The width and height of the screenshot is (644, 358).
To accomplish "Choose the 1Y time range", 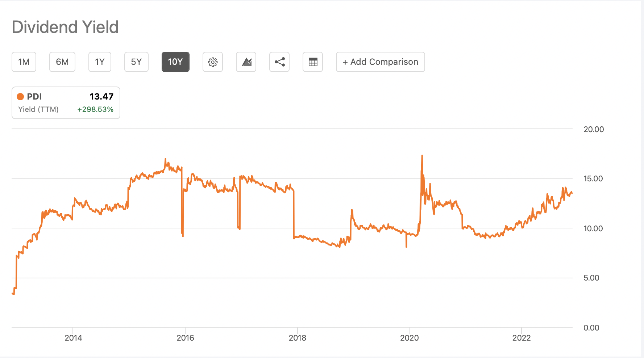I will click(100, 62).
